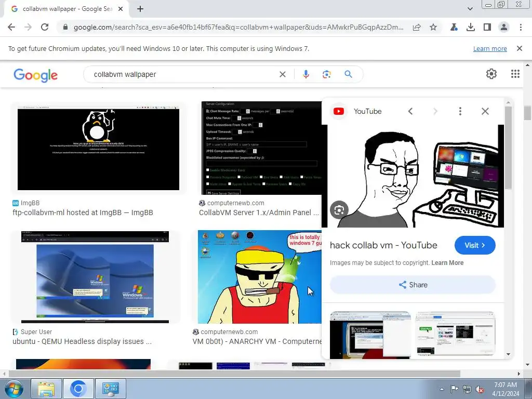Click the page horizontal scrollbar
532x399 pixels.
(x=234, y=374)
